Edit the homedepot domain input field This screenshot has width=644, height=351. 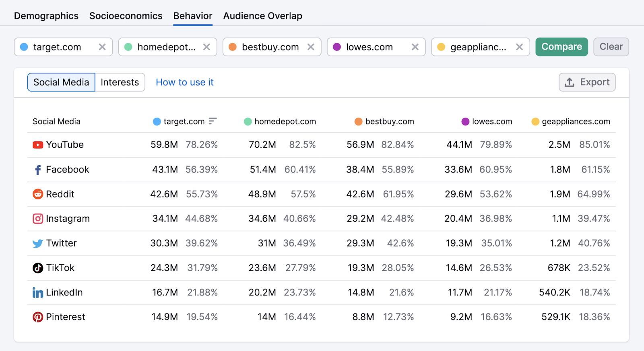[x=166, y=47]
